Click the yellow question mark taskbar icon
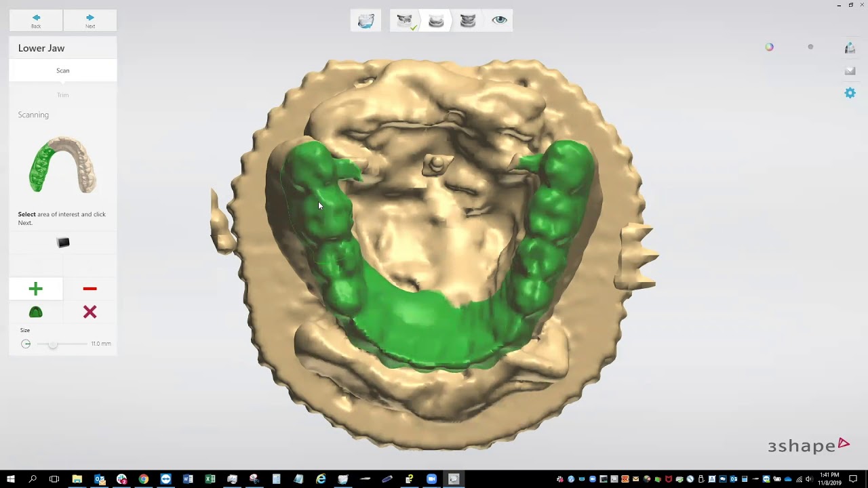 coord(410,479)
